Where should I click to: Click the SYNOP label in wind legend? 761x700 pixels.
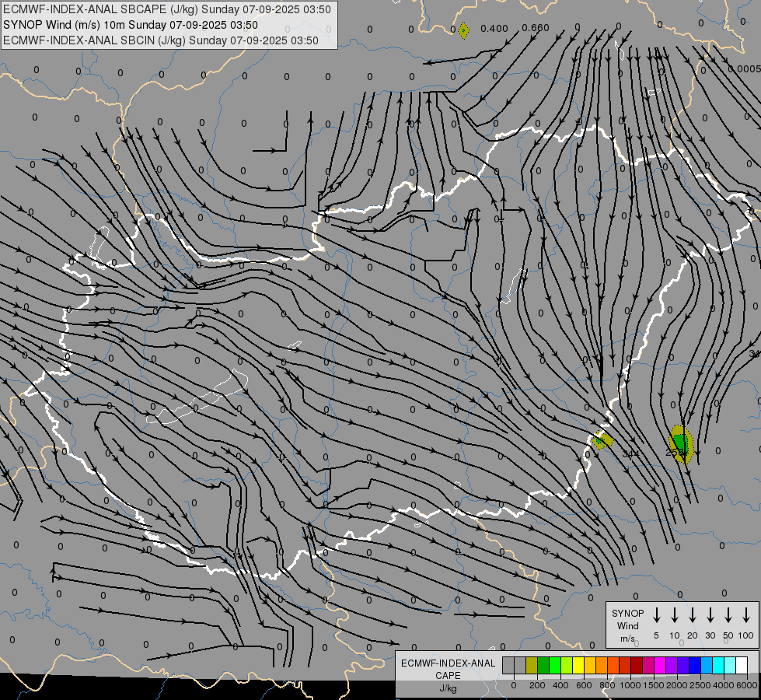click(x=627, y=613)
